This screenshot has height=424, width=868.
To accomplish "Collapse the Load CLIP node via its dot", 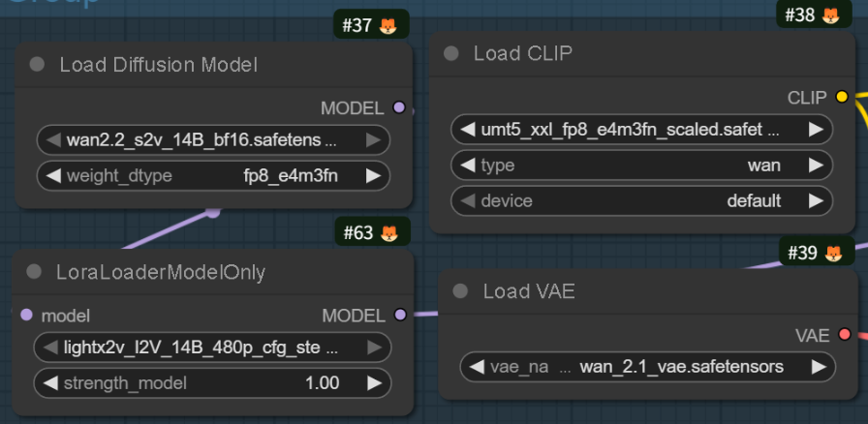I will (x=451, y=53).
